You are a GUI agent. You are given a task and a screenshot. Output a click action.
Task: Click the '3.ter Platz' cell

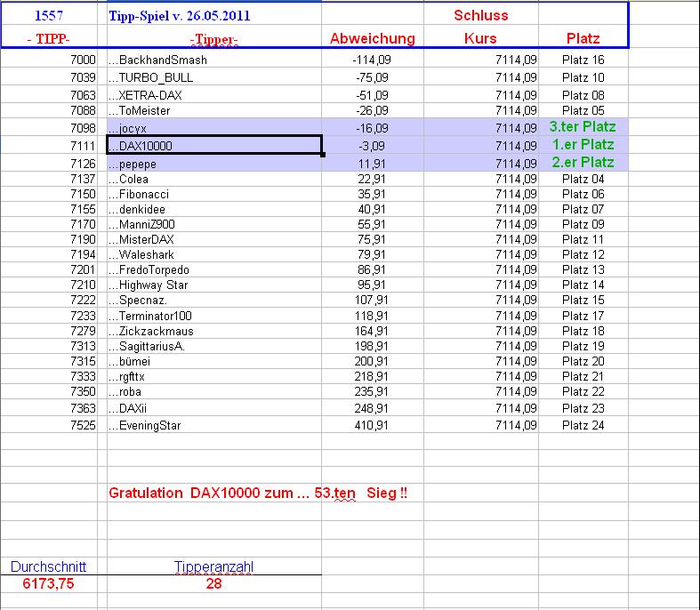(x=583, y=127)
